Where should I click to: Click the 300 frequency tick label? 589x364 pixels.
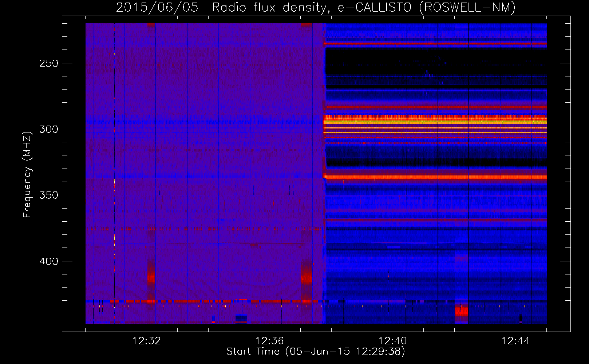(49, 129)
